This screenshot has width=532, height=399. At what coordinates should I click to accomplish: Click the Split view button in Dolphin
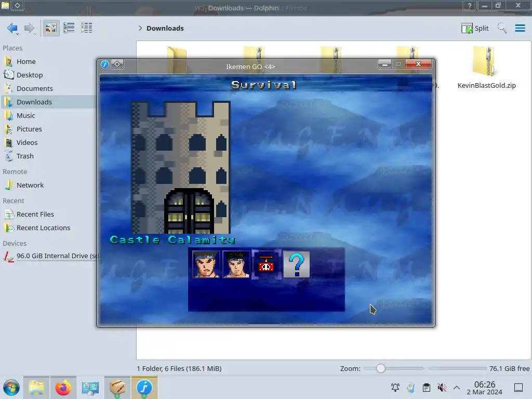click(x=475, y=28)
